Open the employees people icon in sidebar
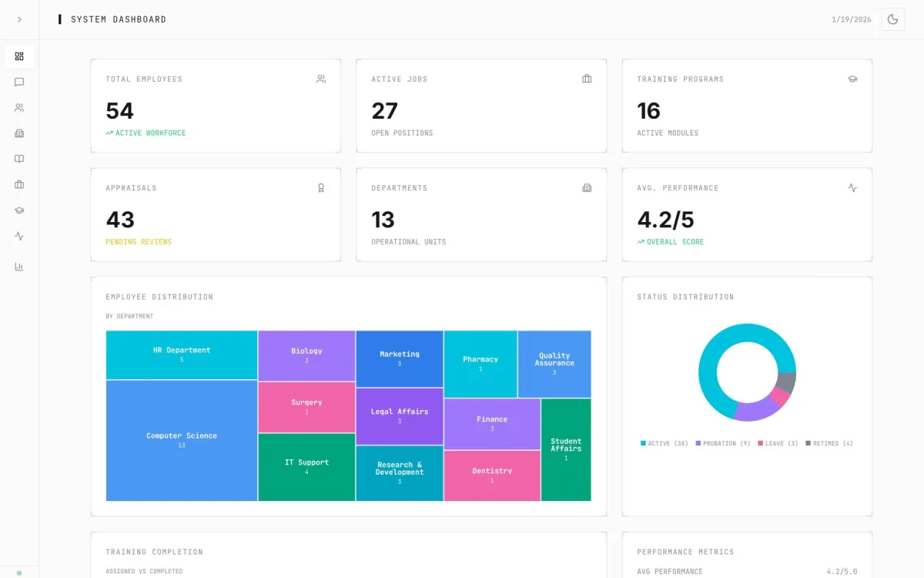Viewport: 924px width, 578px height. [x=19, y=108]
